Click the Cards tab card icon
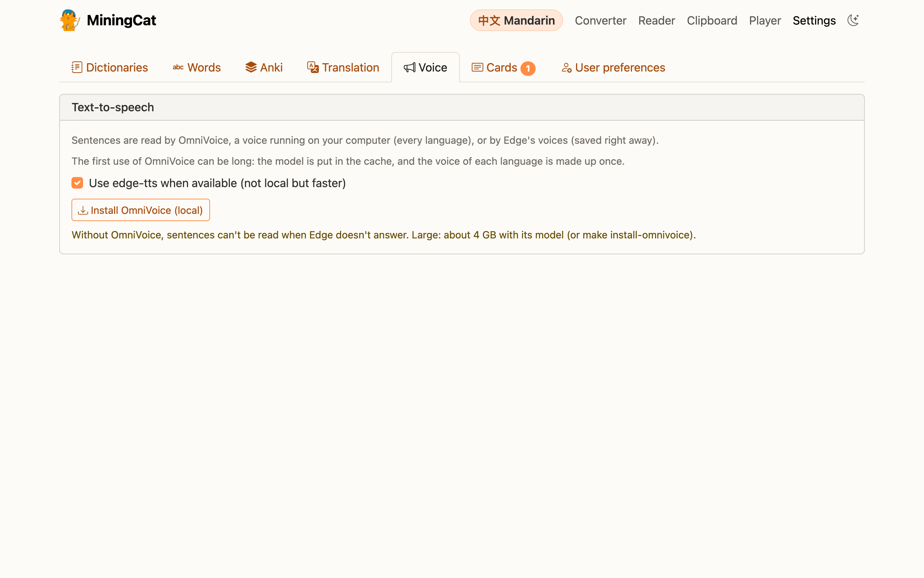 pyautogui.click(x=477, y=67)
